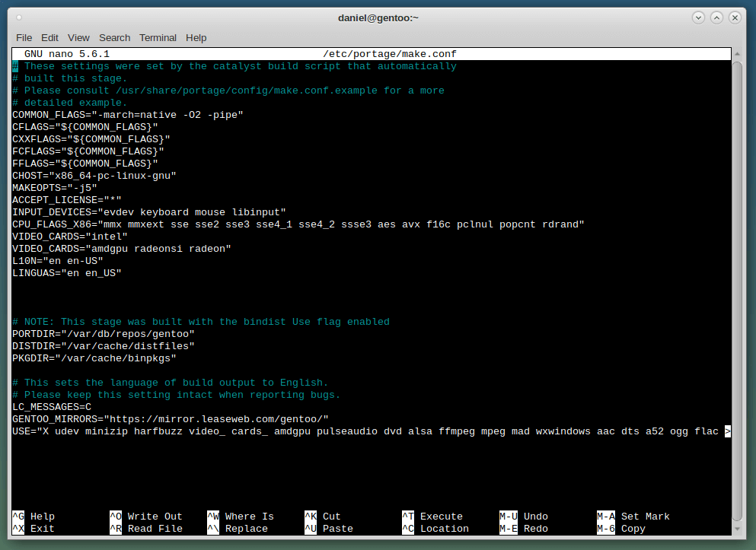This screenshot has width=756, height=550.
Task: Click the ^O Write Out shortcut label
Action: pyautogui.click(x=146, y=517)
